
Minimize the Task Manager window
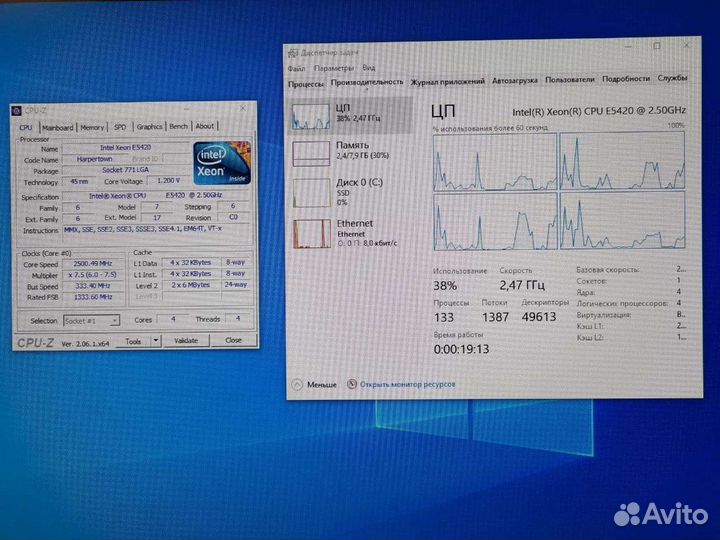click(629, 46)
